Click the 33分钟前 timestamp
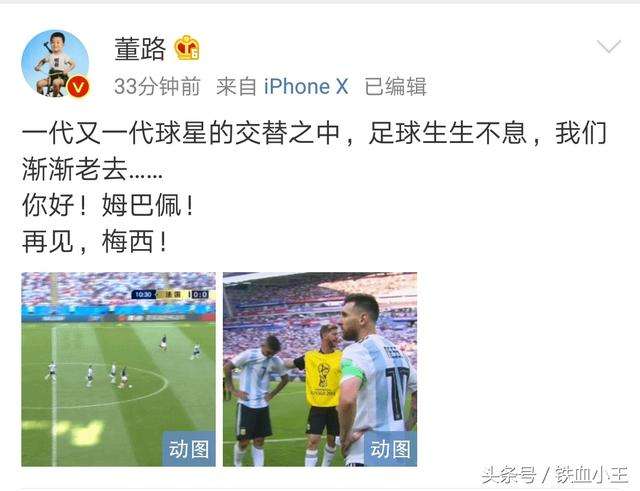640x491 pixels. 157,86
